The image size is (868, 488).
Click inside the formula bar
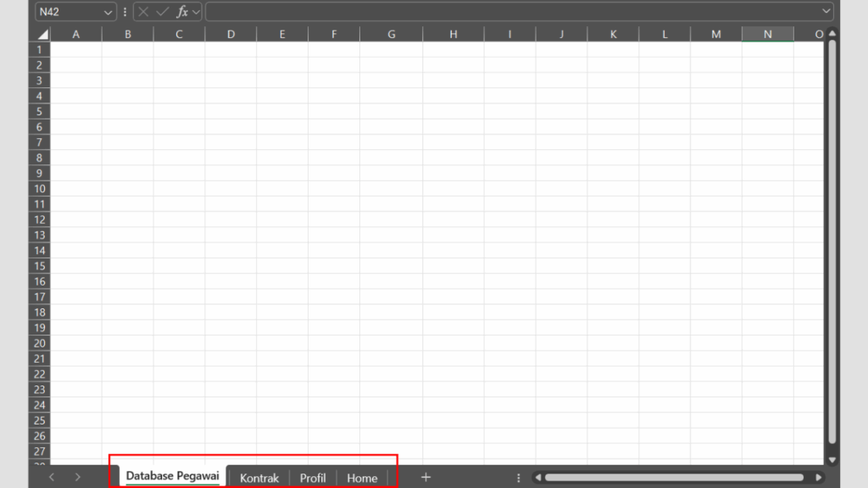509,12
